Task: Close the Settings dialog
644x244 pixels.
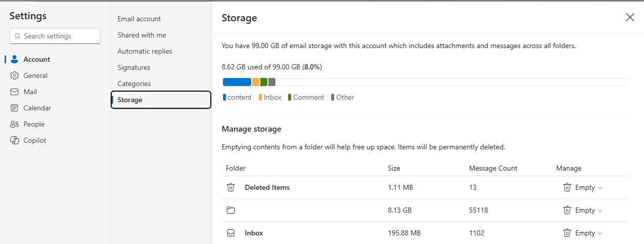Action: click(630, 17)
